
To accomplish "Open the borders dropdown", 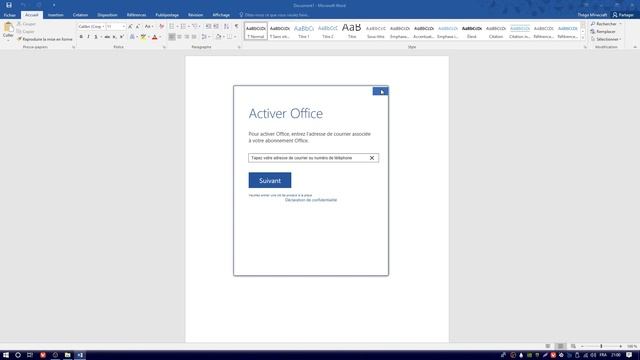I will [x=235, y=37].
